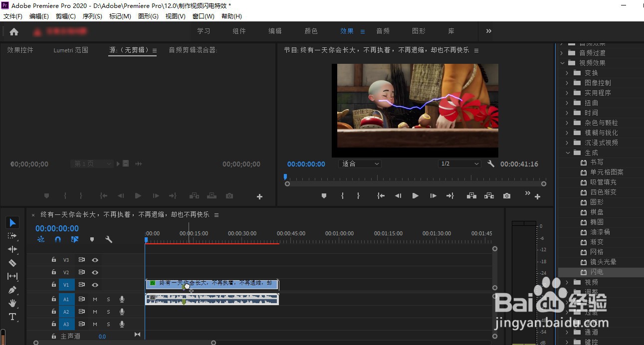The image size is (644, 345).
Task: Open zoom level dropdown 适合
Action: click(x=360, y=164)
